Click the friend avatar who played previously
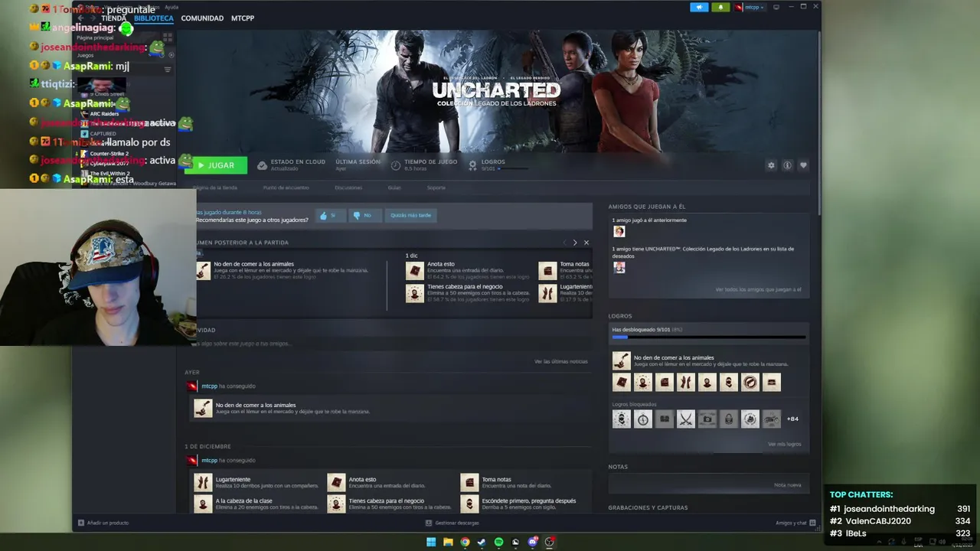 click(619, 232)
